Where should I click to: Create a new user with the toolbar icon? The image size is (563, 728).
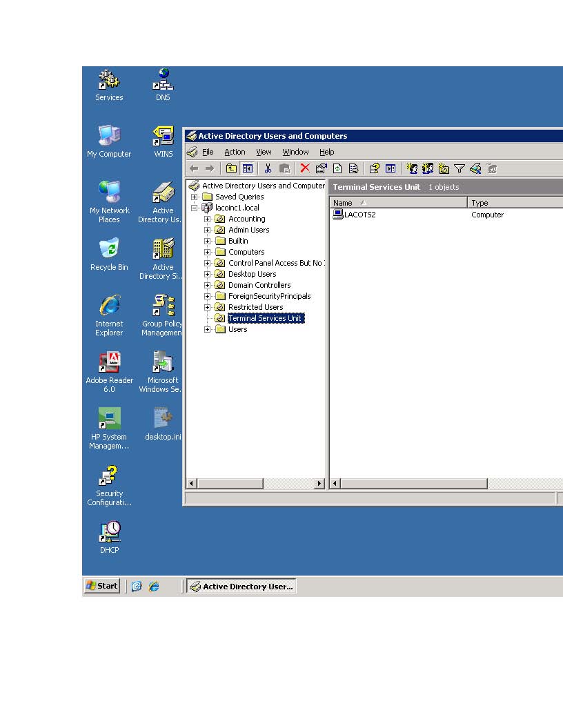[x=412, y=168]
